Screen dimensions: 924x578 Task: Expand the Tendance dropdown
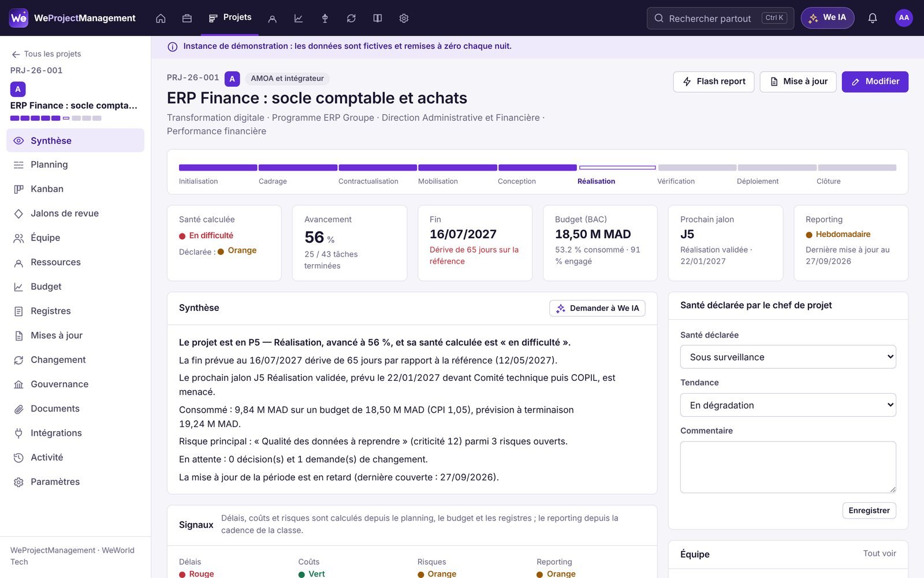788,405
